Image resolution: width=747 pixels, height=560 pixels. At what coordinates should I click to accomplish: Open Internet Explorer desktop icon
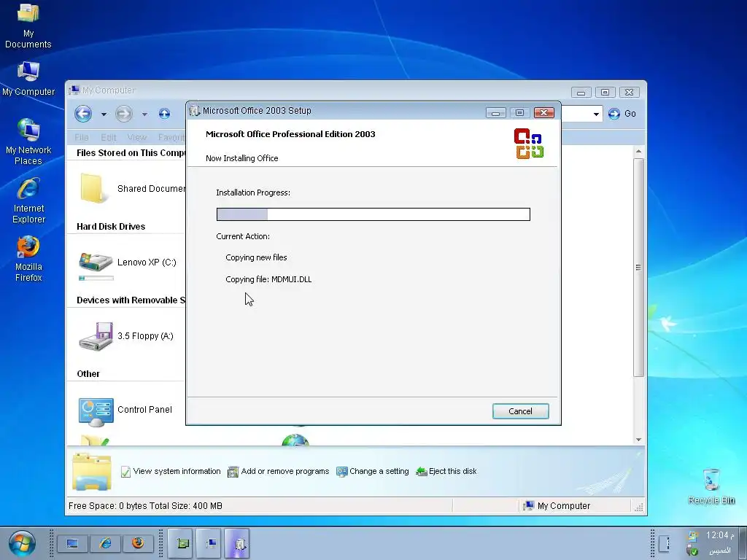pyautogui.click(x=28, y=201)
